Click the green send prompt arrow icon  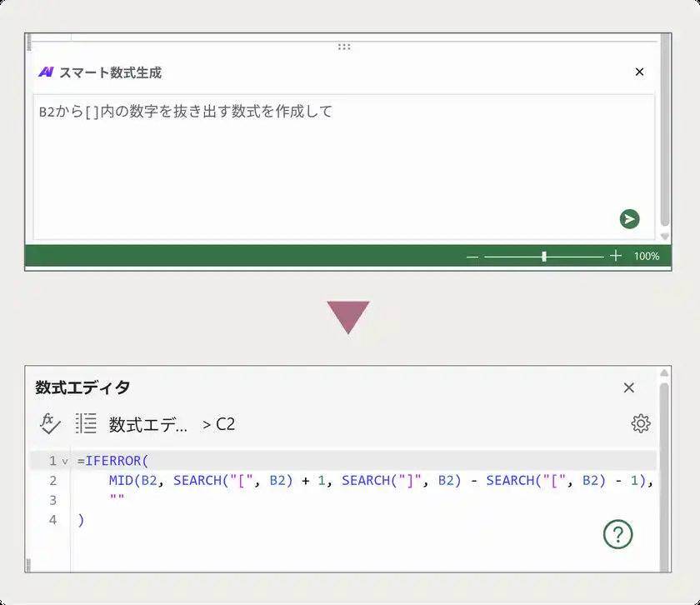coord(630,219)
